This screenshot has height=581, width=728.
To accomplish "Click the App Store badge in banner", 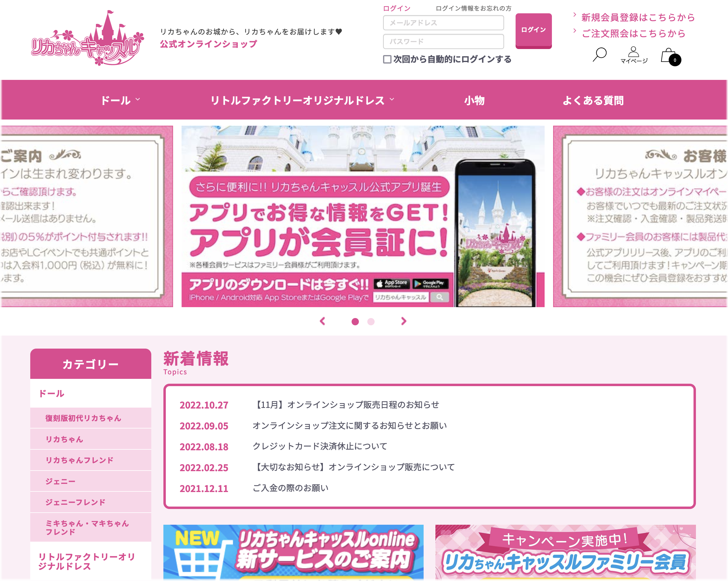I will 392,284.
